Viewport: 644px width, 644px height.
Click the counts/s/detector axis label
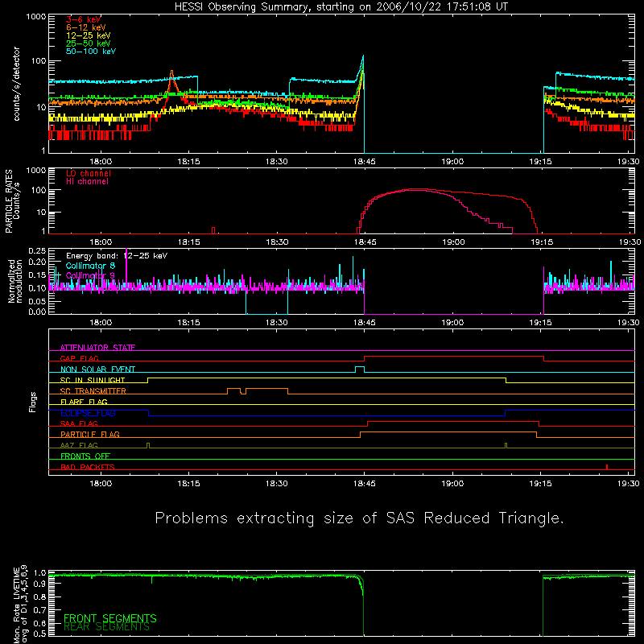click(16, 84)
